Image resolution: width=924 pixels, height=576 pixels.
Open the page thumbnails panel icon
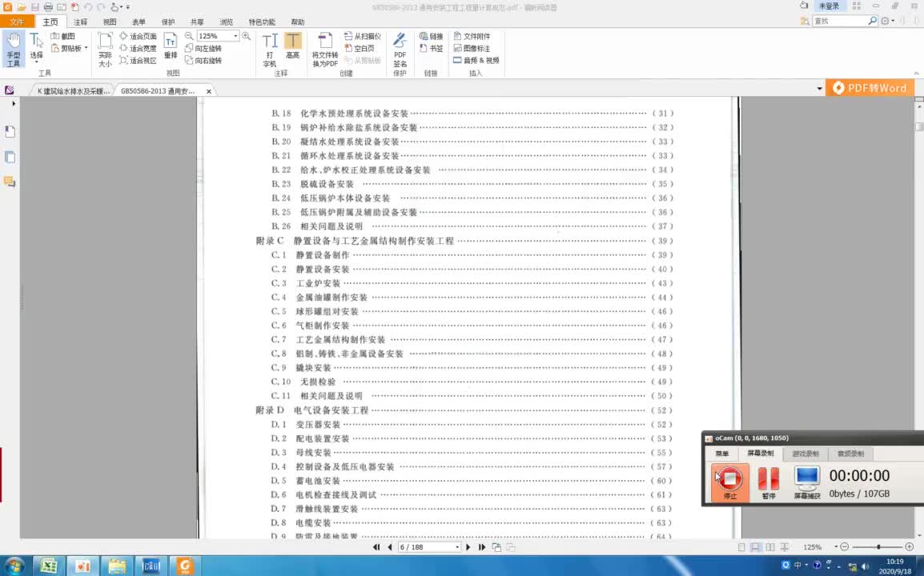10,158
